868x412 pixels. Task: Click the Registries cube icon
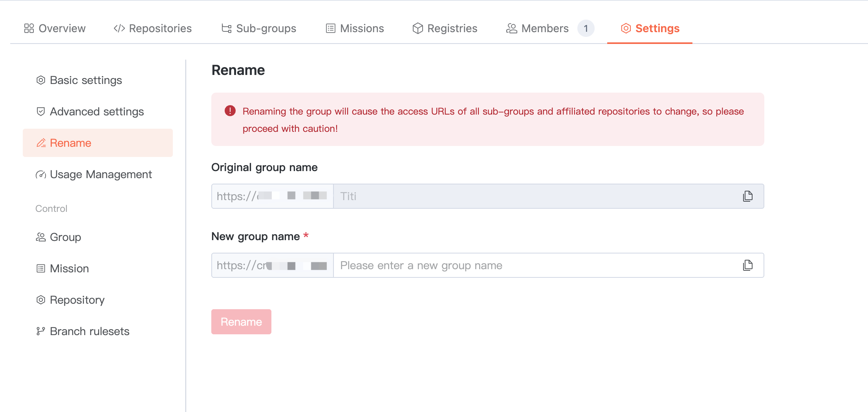418,28
